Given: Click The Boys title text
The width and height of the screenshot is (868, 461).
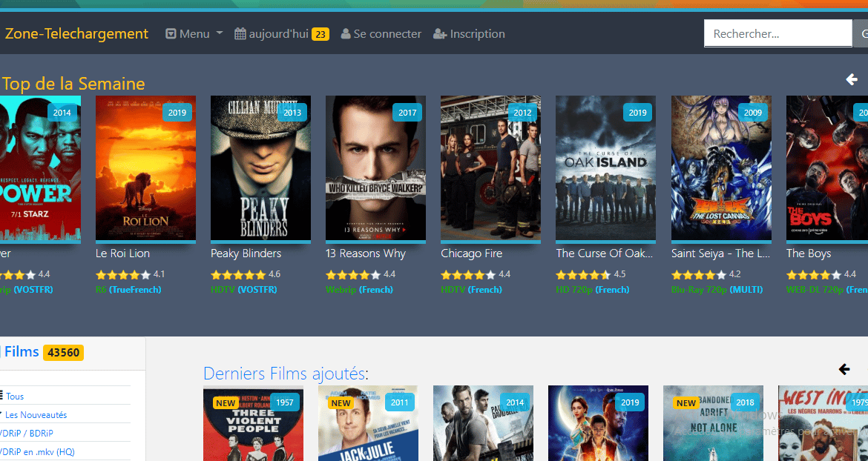Looking at the screenshot, I should click(x=809, y=253).
